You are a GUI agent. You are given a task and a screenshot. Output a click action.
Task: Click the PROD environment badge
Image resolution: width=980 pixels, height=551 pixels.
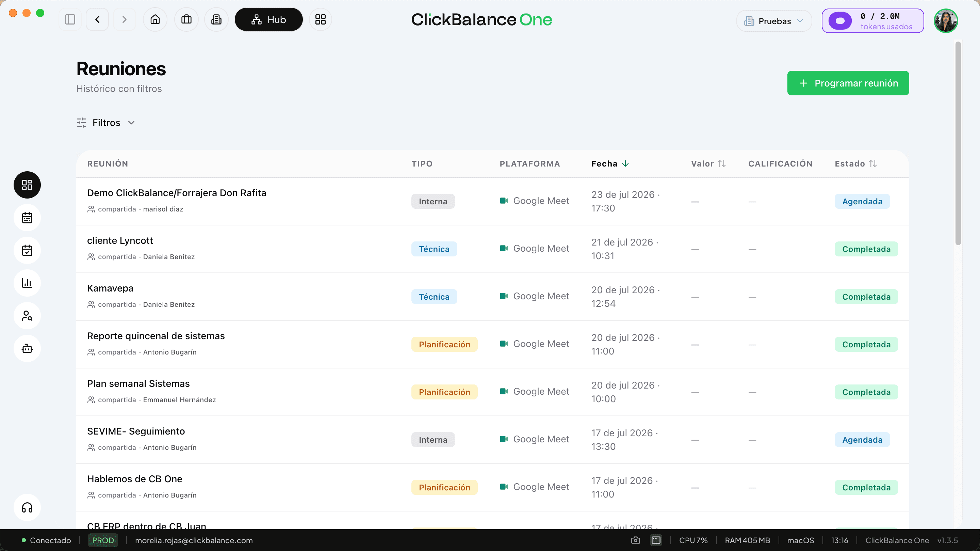tap(103, 540)
